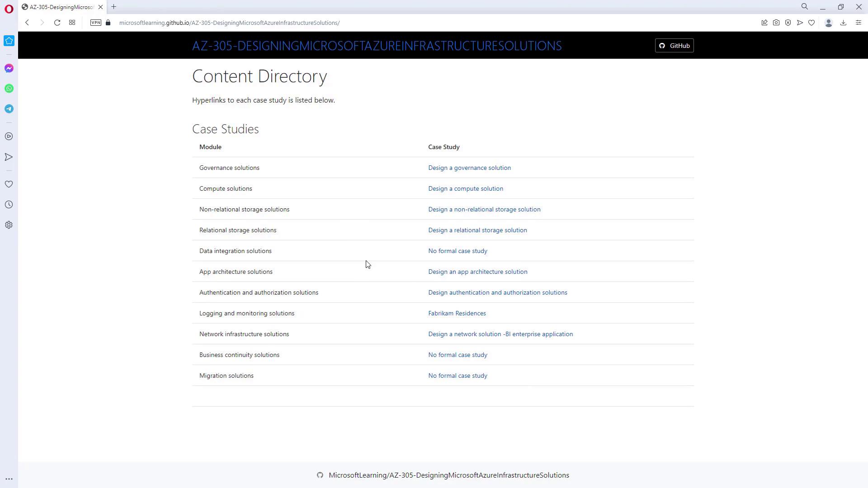Add page to bookmarks heart icon
Screen dimensions: 868x488
(811, 23)
